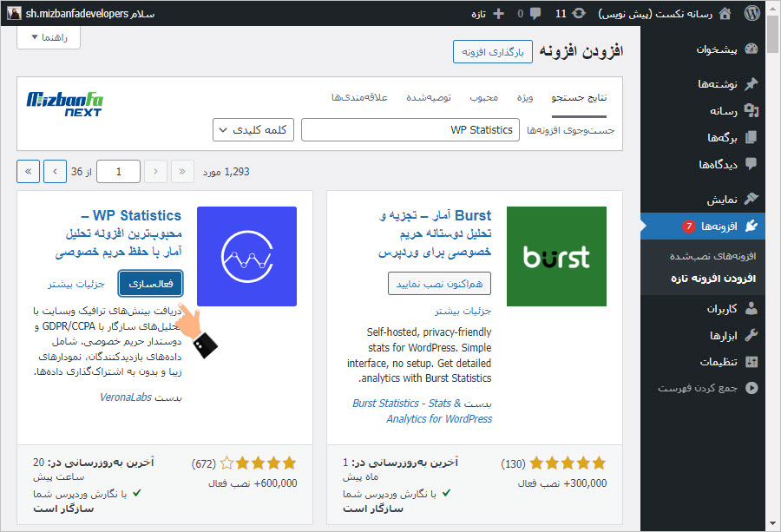Open WP Statistics plugin title link

point(119,233)
